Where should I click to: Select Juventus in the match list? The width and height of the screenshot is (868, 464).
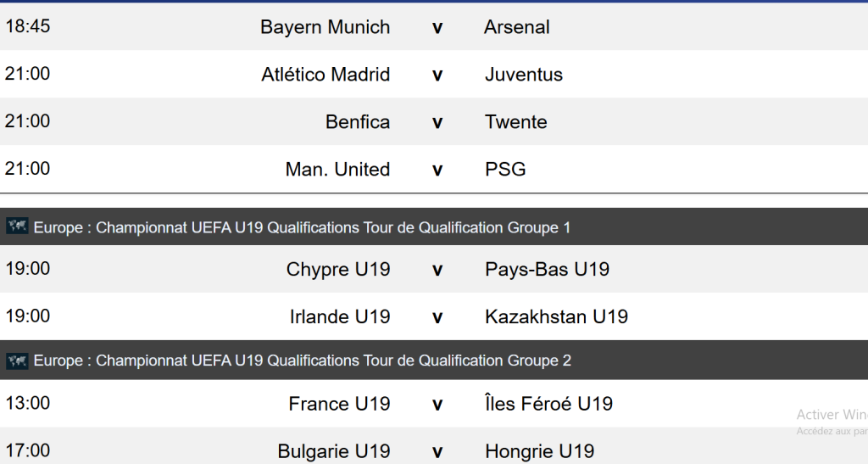523,75
